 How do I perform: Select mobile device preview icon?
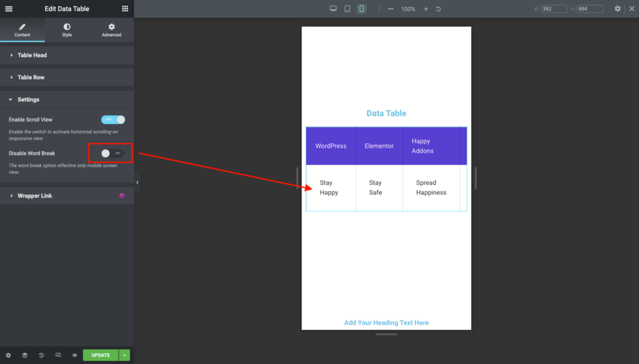[x=361, y=9]
